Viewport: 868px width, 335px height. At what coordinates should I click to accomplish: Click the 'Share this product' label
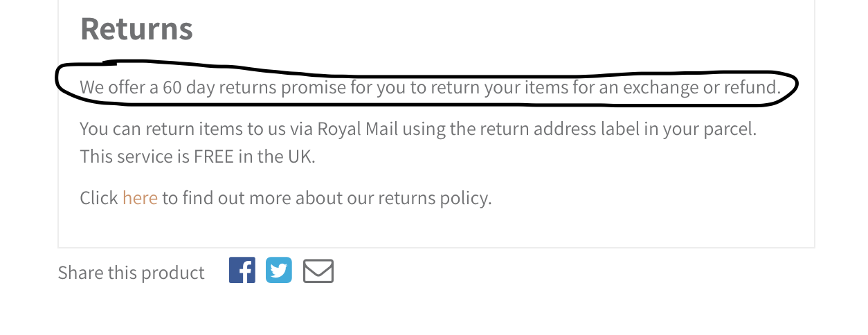point(131,273)
